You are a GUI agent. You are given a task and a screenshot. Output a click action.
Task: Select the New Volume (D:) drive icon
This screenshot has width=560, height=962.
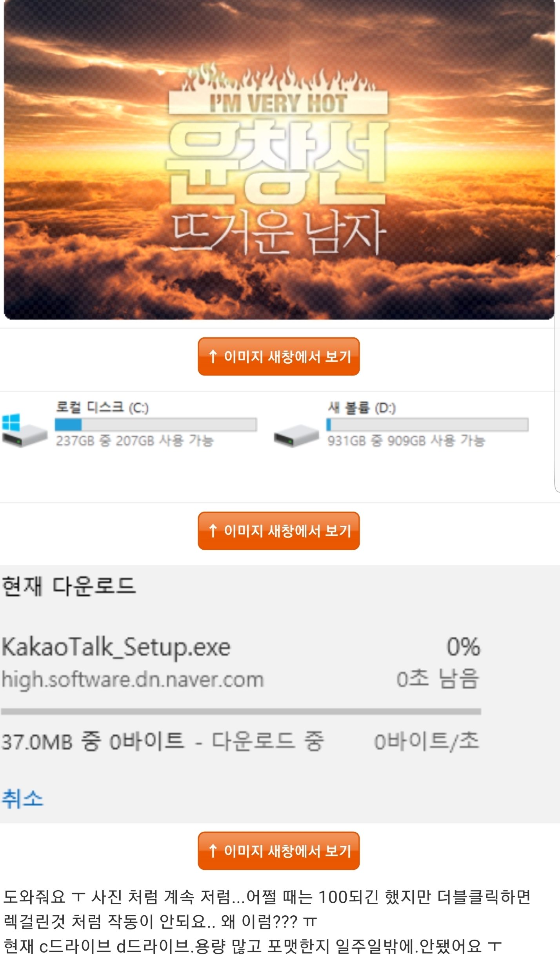pyautogui.click(x=296, y=435)
